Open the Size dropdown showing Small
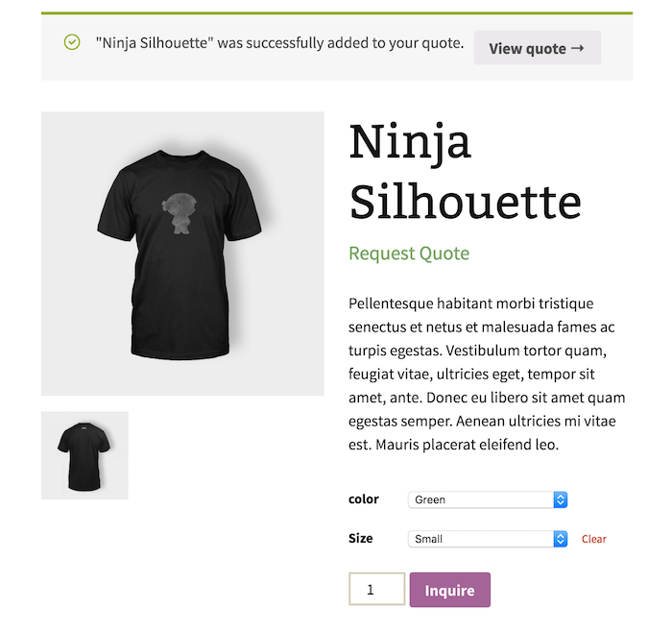The height and width of the screenshot is (630, 672). click(488, 539)
